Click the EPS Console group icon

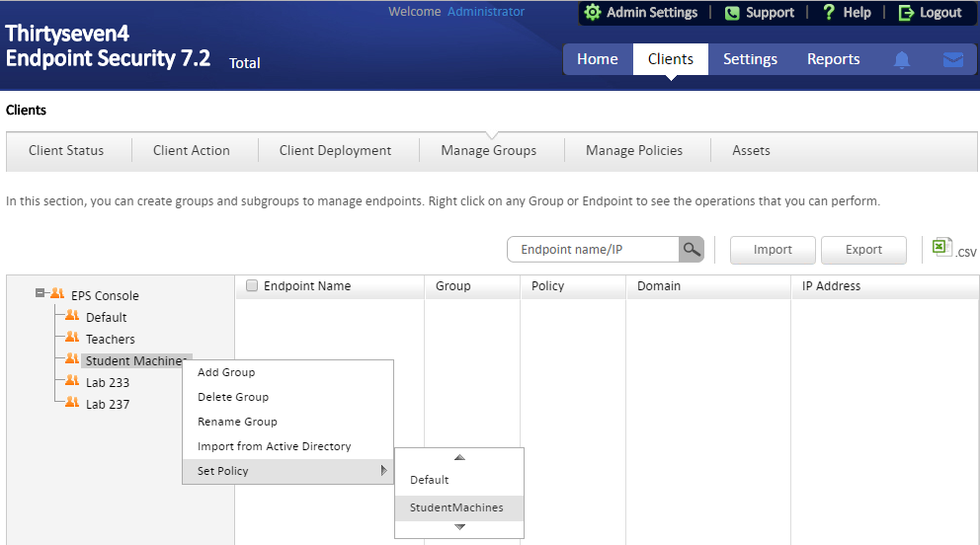tap(57, 293)
